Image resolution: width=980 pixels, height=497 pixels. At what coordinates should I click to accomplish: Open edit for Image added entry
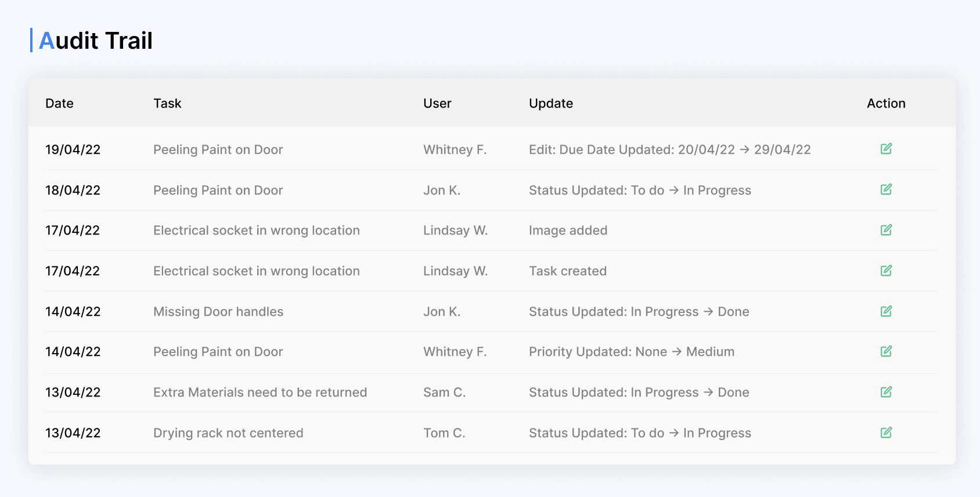(886, 230)
